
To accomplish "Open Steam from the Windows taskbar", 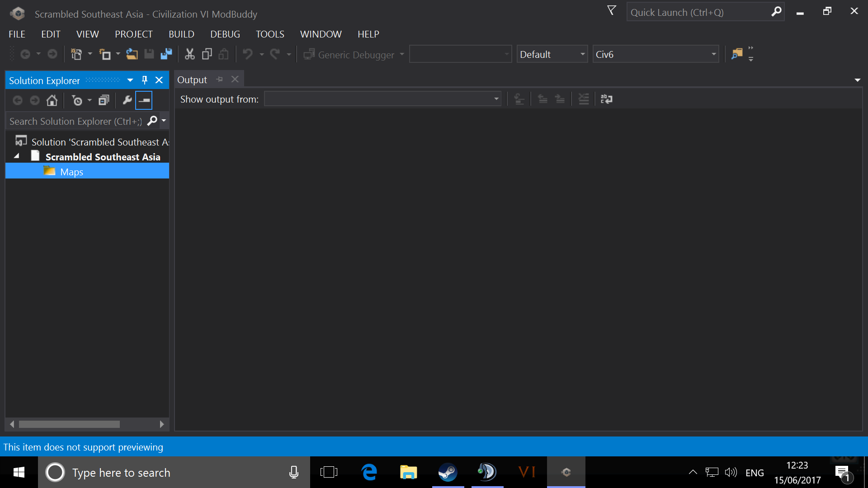I will click(448, 472).
